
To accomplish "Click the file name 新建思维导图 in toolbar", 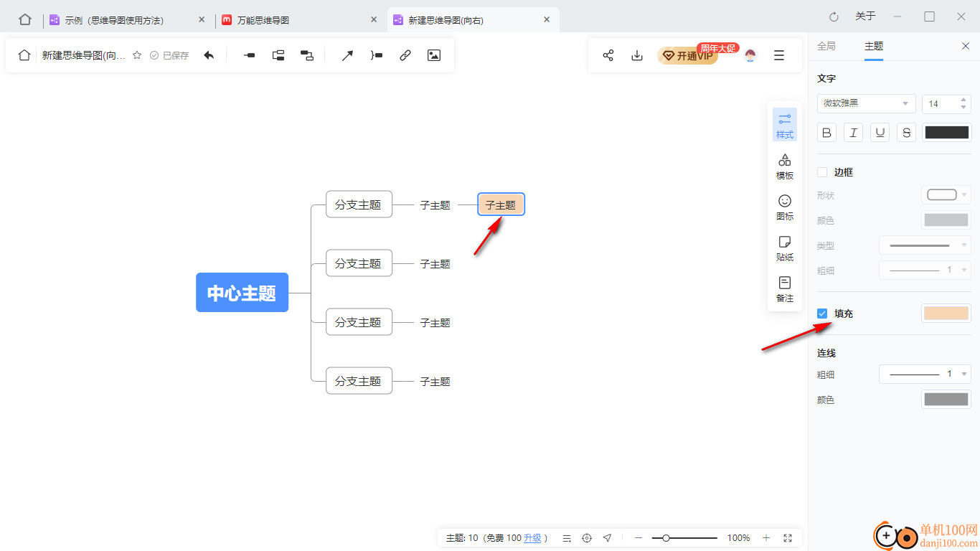I will click(83, 55).
